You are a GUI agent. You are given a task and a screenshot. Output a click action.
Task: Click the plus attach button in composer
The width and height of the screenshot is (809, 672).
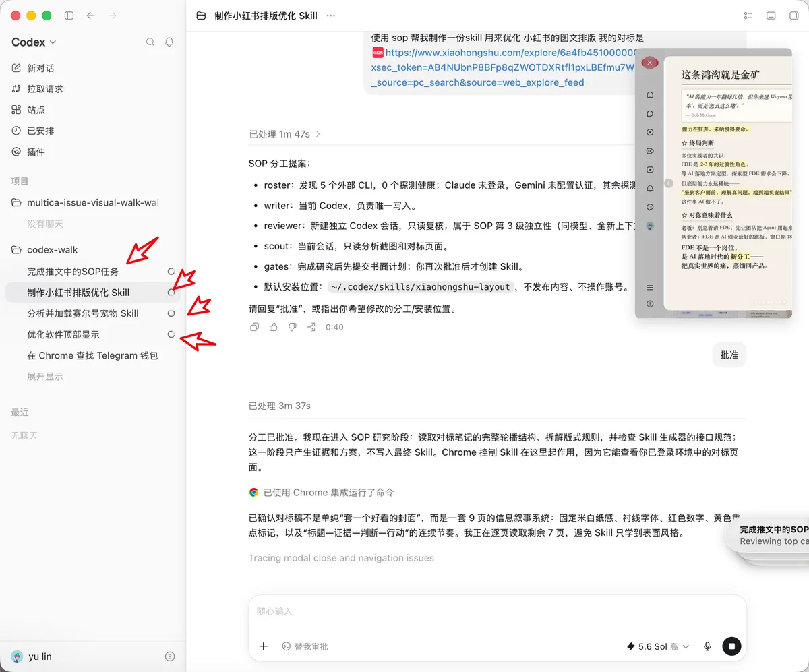click(263, 646)
